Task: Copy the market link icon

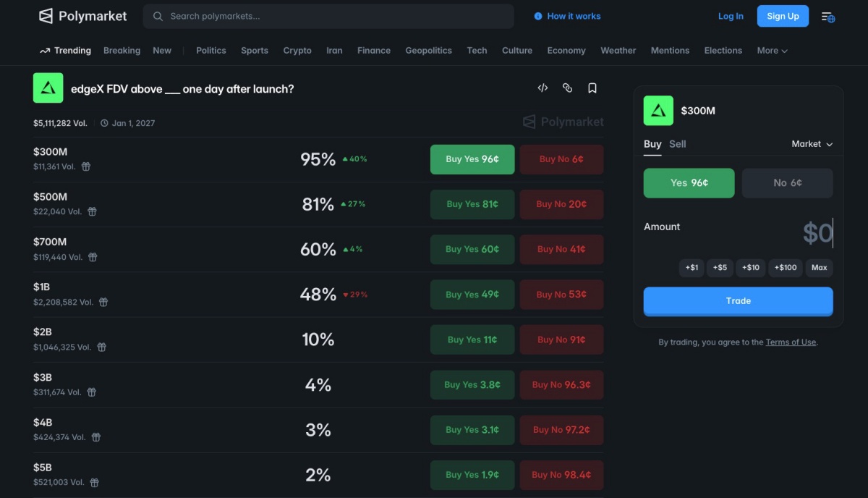Action: click(x=567, y=88)
